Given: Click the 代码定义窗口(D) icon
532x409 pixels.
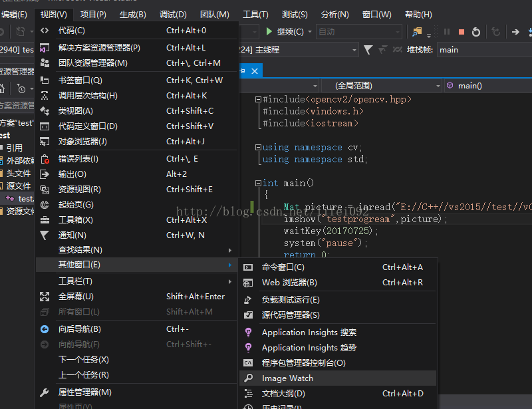Looking at the screenshot, I should coord(45,126).
